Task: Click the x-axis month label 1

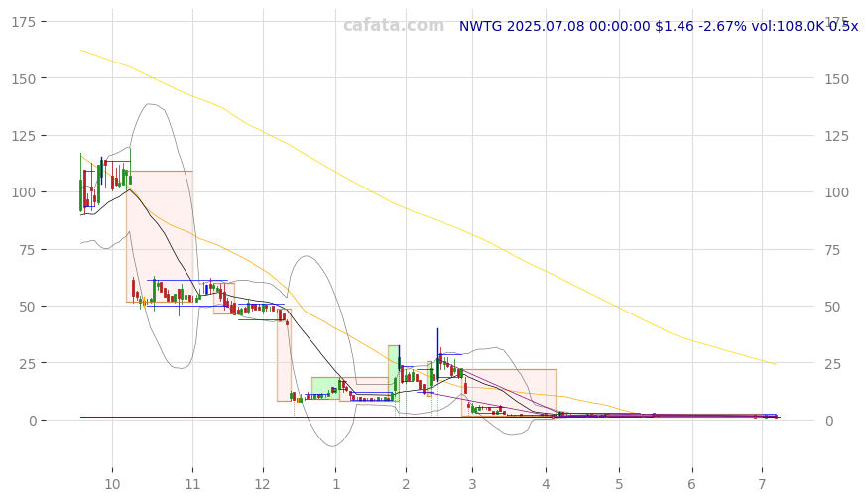Action: pos(336,484)
